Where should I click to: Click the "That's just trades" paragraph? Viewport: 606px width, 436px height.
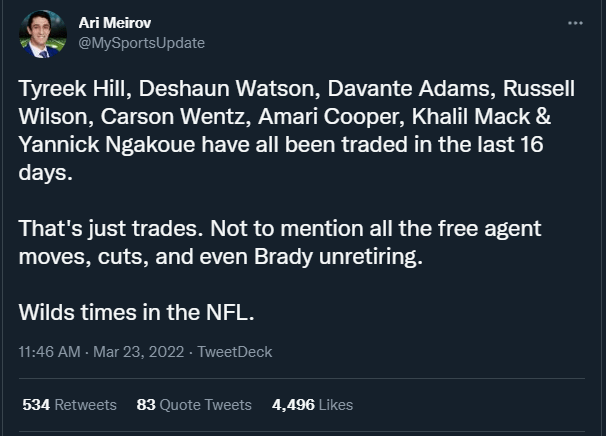[x=280, y=243]
